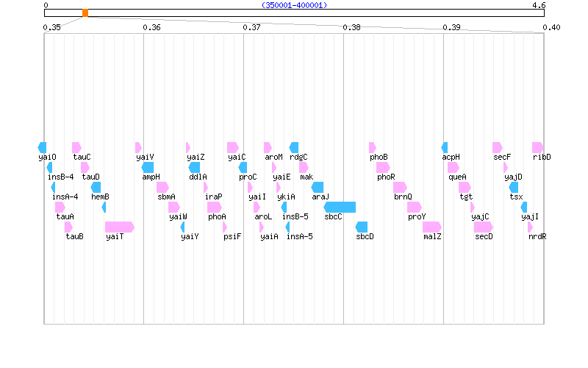This screenshot has height=368, width=588.
Task: Select the pink phoA gene arrow
Action: [x=214, y=207]
